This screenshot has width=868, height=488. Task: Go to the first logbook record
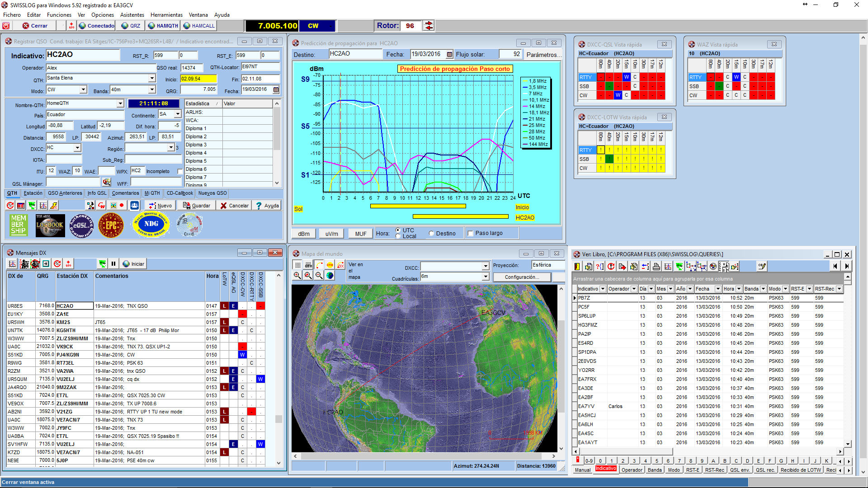835,267
